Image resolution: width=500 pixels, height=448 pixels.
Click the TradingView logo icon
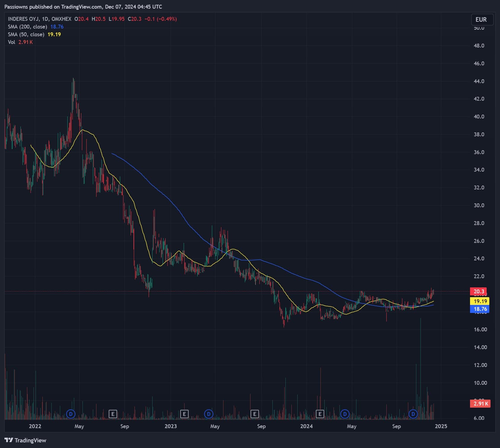9,440
